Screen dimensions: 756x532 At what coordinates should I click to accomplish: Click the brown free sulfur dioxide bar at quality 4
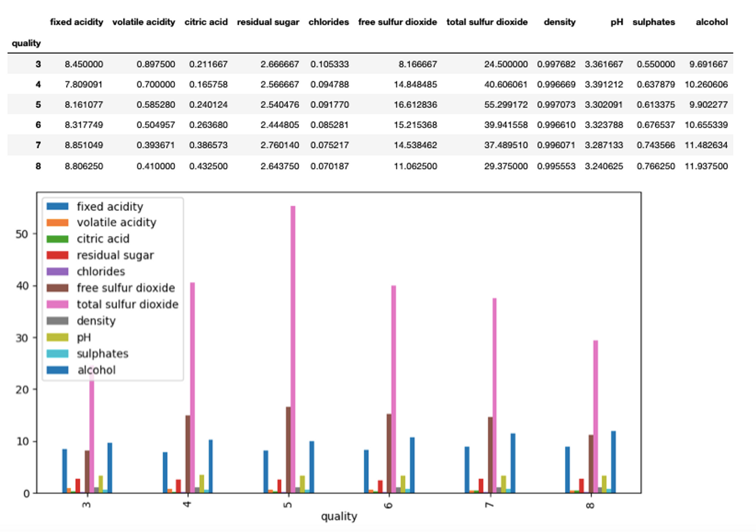pyautogui.click(x=188, y=454)
